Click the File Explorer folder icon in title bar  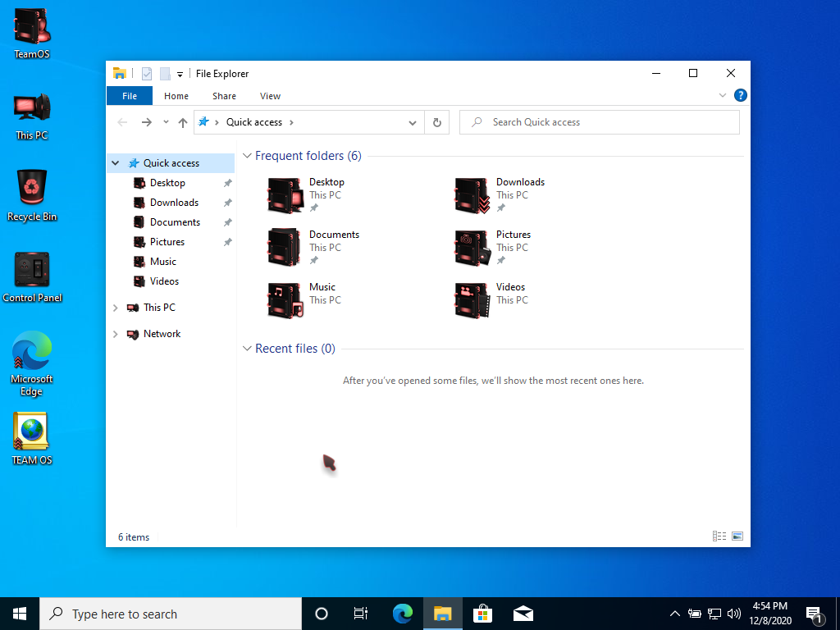pyautogui.click(x=120, y=73)
